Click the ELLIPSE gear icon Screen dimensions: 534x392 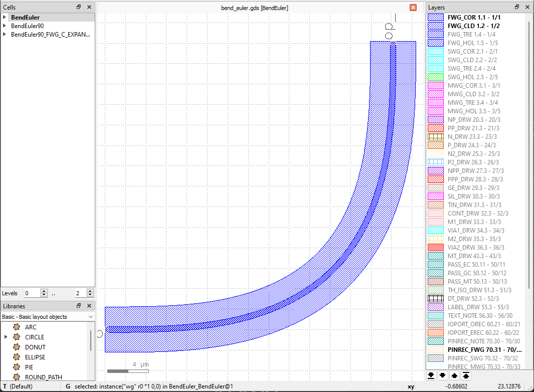17,357
